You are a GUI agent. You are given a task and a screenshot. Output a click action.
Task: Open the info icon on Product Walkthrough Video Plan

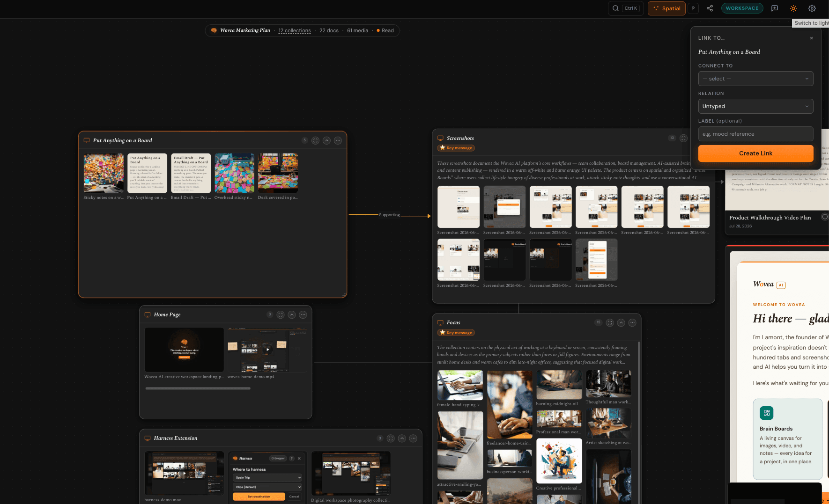[x=825, y=217]
